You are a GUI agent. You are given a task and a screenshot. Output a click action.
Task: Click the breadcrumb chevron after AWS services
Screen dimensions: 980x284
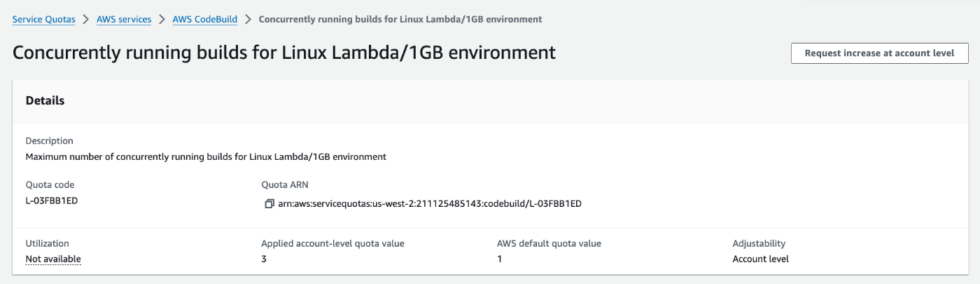coord(162,20)
